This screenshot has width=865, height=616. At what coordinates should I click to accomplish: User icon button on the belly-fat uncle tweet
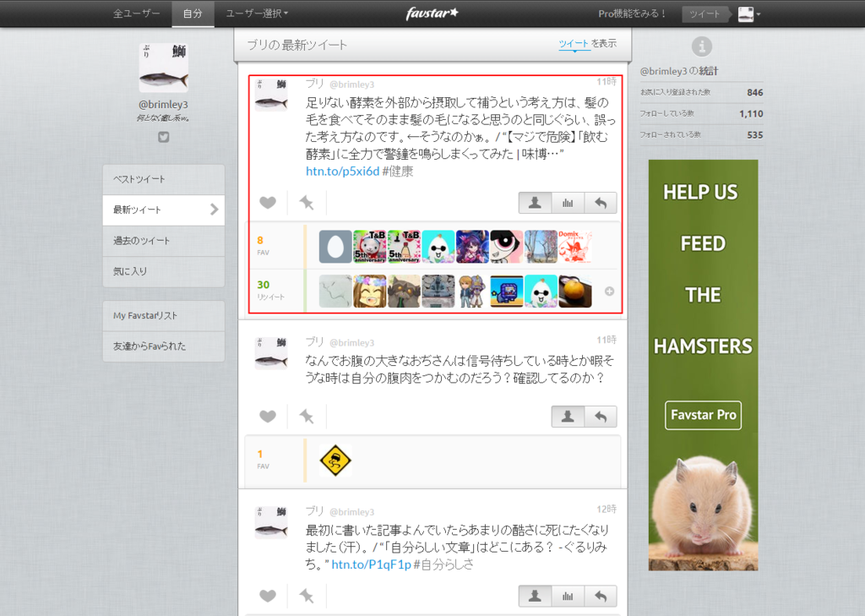click(x=568, y=417)
